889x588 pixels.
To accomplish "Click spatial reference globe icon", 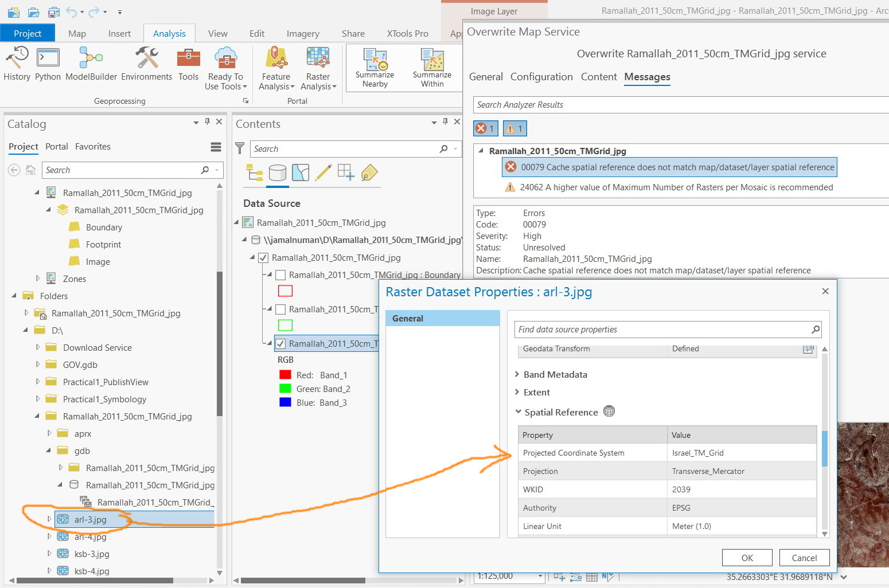I will tap(609, 411).
